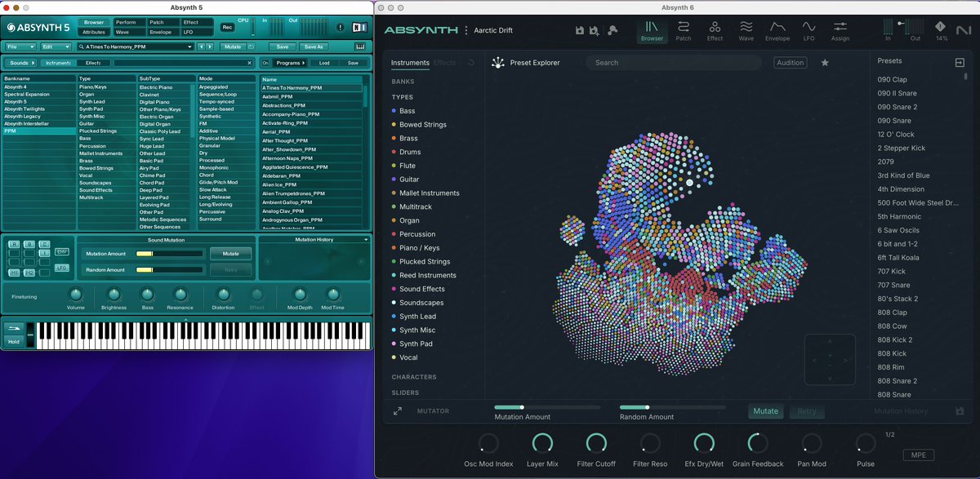Image resolution: width=980 pixels, height=479 pixels.
Task: Click the Preset Explorer icon
Action: pyautogui.click(x=497, y=63)
